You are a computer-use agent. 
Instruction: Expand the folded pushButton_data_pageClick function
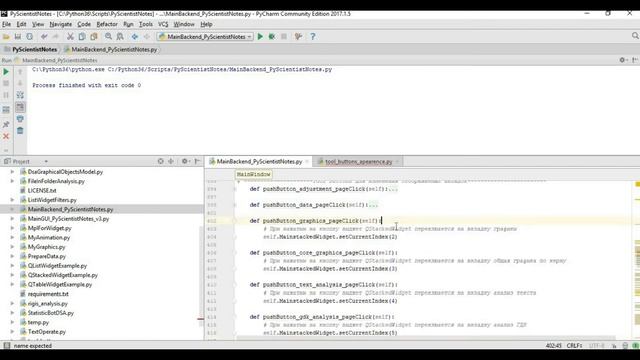pos(373,205)
